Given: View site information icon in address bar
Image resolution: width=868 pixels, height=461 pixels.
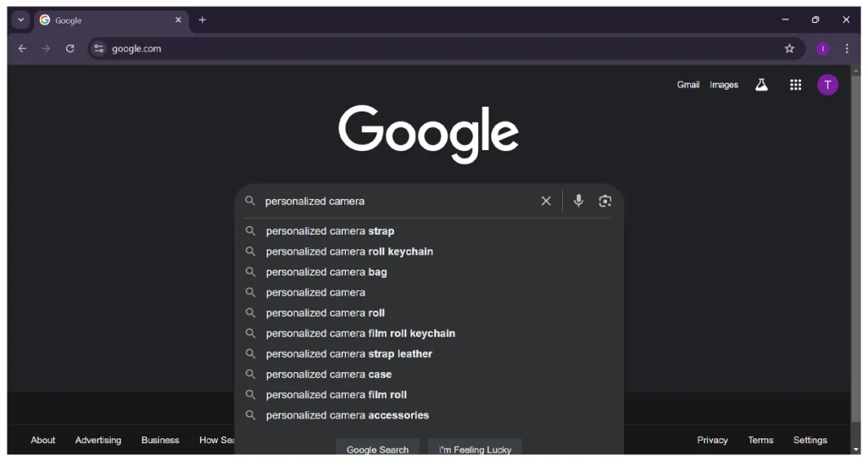Looking at the screenshot, I should coord(98,48).
